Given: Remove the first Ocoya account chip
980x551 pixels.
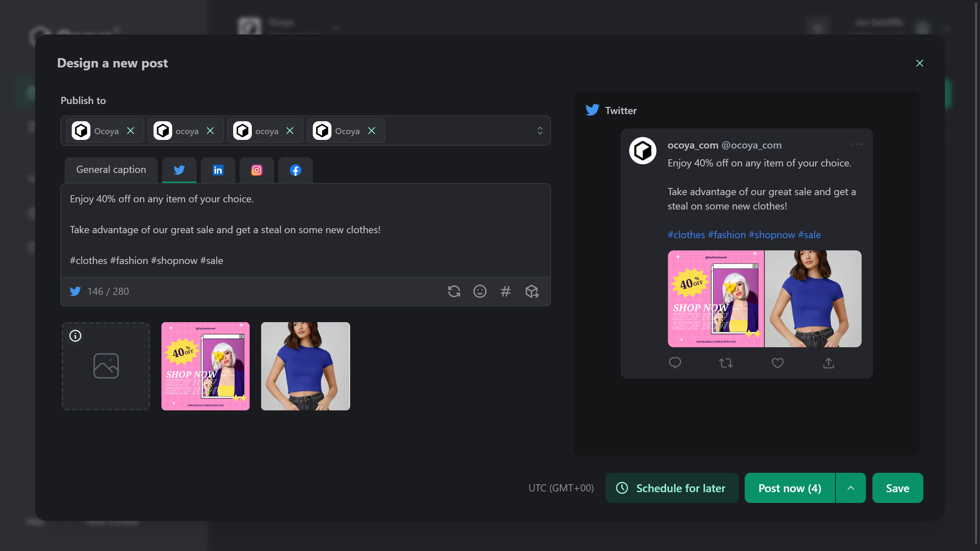Looking at the screenshot, I should tap(131, 131).
